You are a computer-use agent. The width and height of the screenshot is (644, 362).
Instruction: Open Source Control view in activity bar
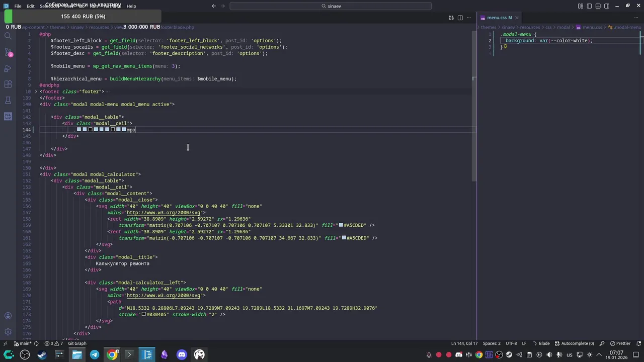point(8,52)
